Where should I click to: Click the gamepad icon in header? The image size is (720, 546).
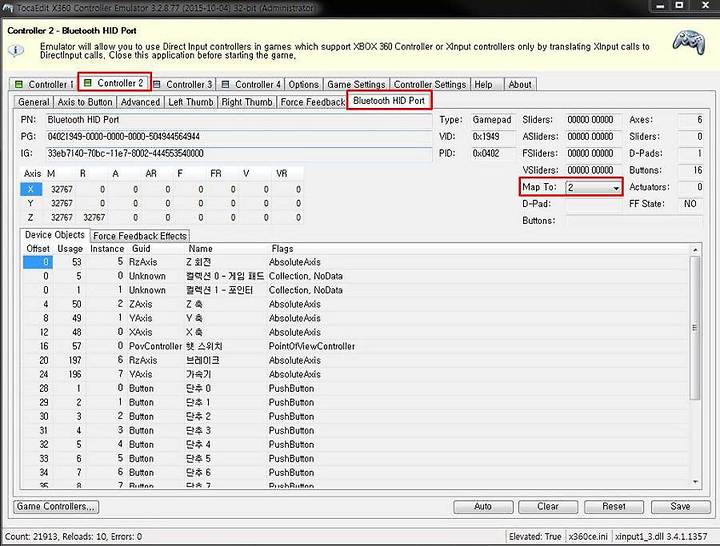click(x=689, y=43)
